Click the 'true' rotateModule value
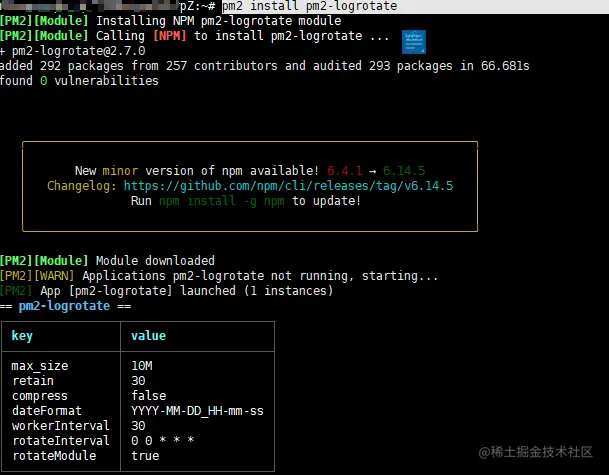 tap(145, 456)
